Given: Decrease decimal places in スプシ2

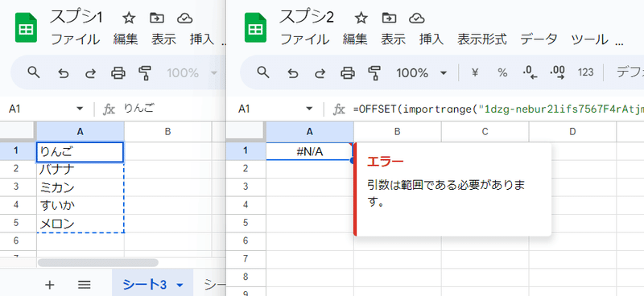Looking at the screenshot, I should point(530,72).
